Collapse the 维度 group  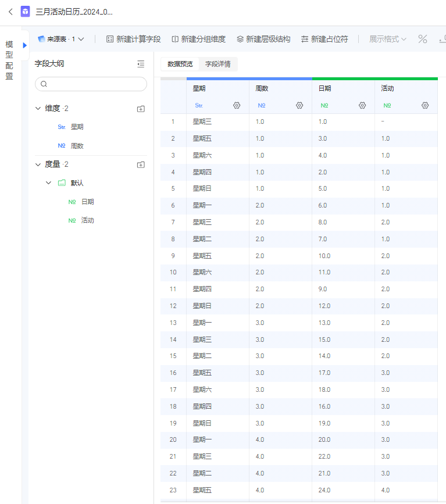point(38,109)
